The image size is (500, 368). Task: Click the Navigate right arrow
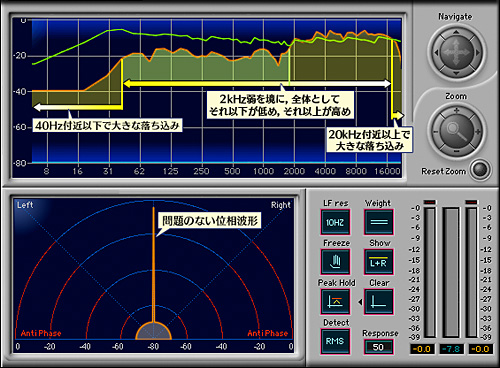[477, 52]
